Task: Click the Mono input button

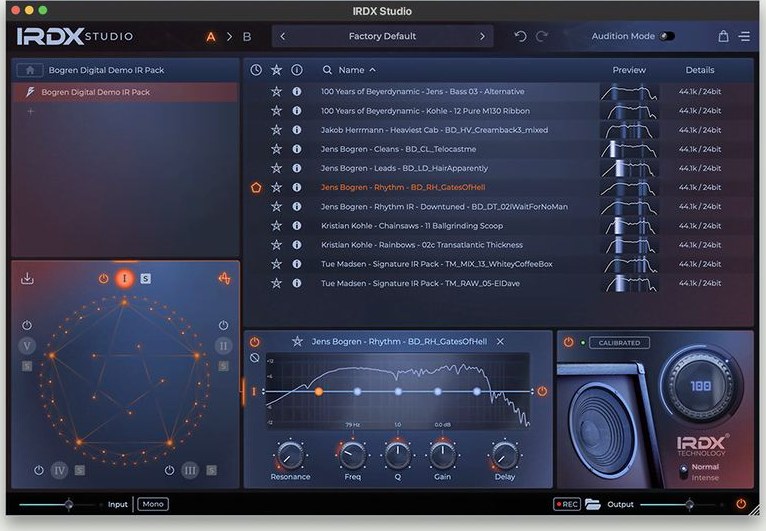Action: point(153,504)
